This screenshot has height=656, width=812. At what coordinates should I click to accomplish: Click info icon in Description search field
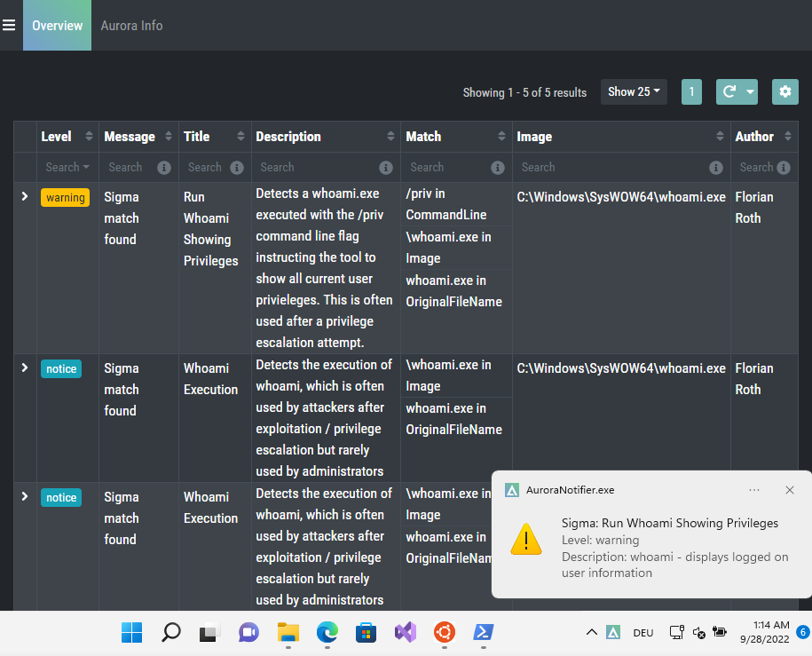click(x=385, y=167)
